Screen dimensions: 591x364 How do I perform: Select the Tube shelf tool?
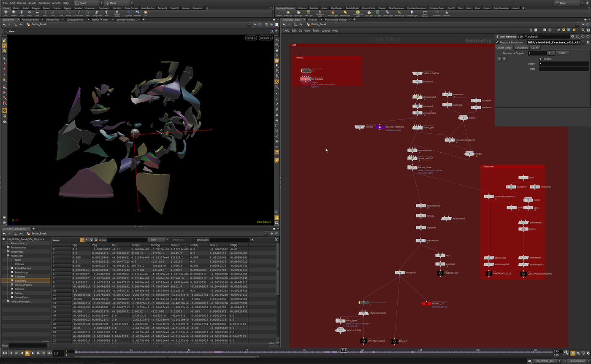22,13
